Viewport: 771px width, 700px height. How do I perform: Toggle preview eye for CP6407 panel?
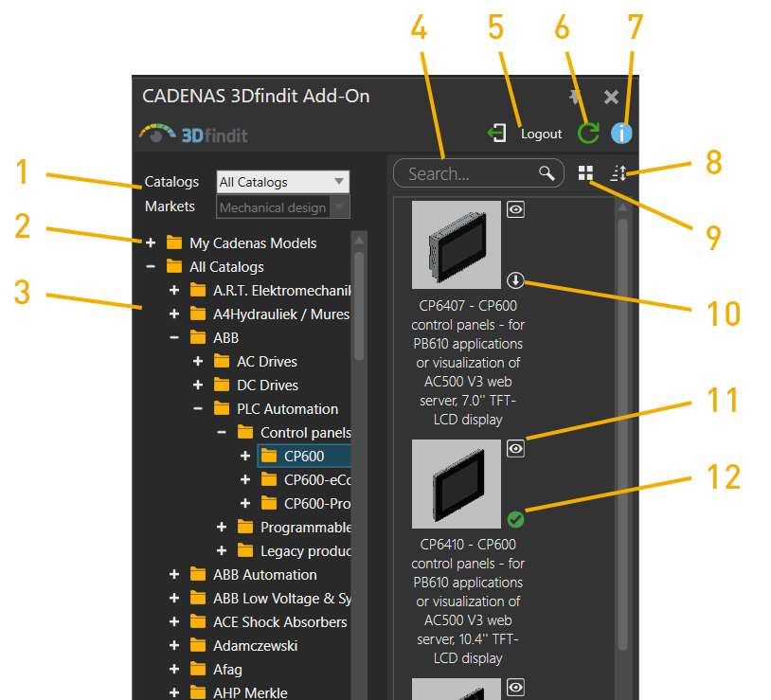[515, 210]
